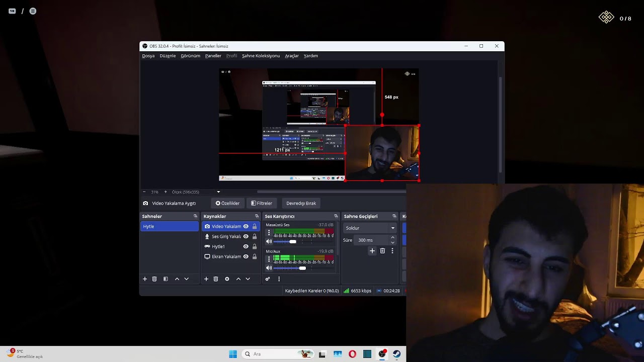Open Ses Karıştırıcı bottom three-dot menu

point(279,279)
